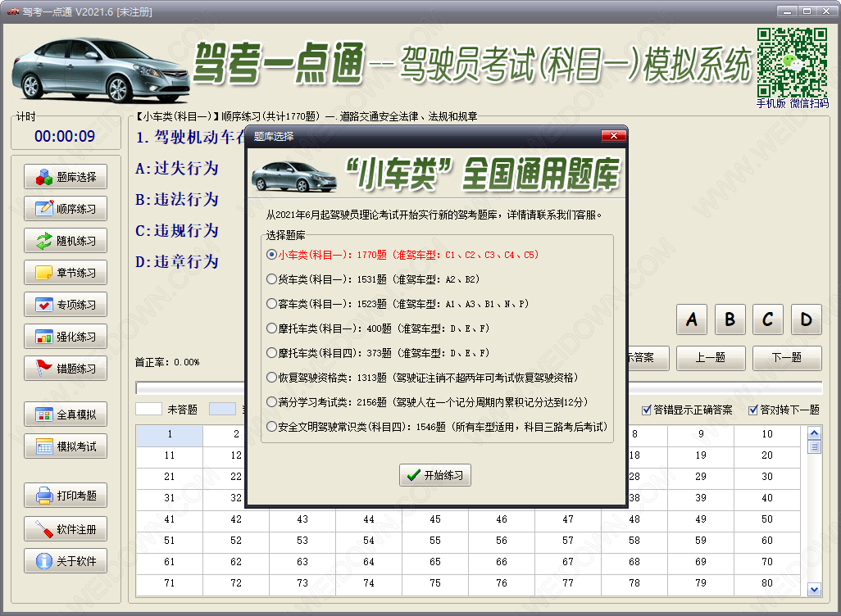Viewport: 841px width, 616px height.
Task: Start 全真模拟 full simulation
Action: pyautogui.click(x=66, y=414)
